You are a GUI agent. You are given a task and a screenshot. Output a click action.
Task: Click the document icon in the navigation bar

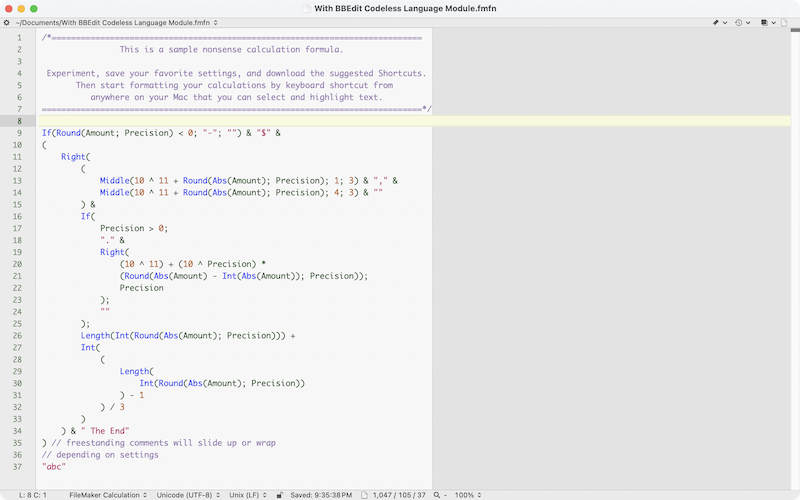click(x=784, y=22)
